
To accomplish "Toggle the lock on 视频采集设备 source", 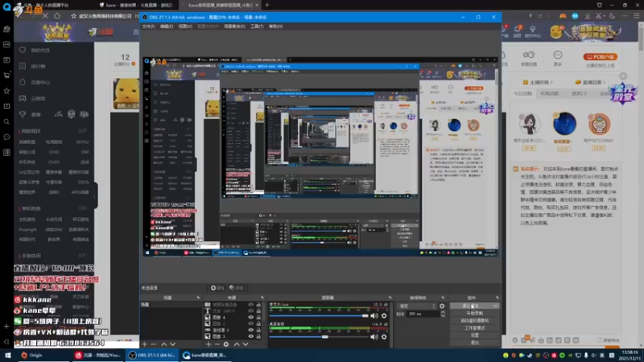I will [258, 305].
